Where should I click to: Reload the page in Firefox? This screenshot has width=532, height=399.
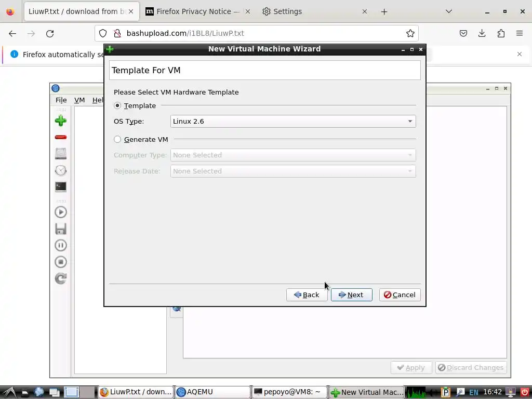point(50,33)
